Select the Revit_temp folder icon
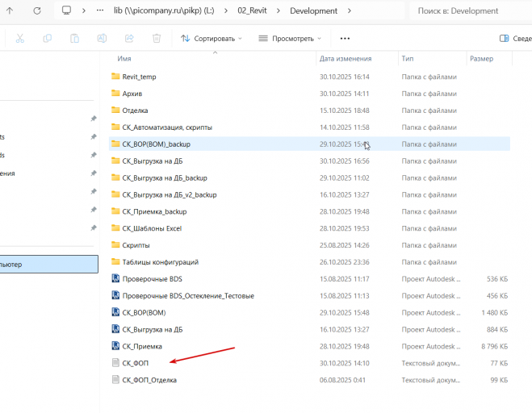 click(115, 77)
